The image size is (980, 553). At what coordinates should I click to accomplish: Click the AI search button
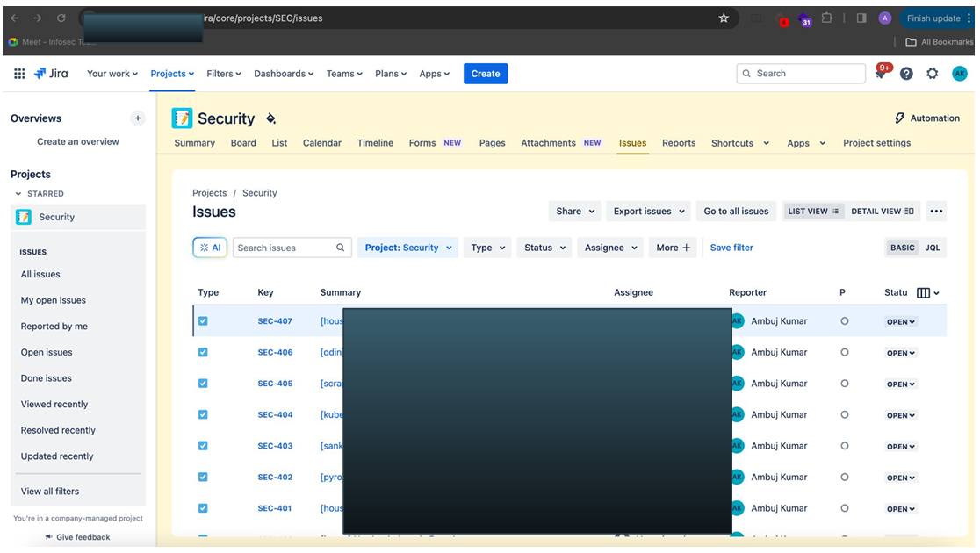pyautogui.click(x=210, y=248)
